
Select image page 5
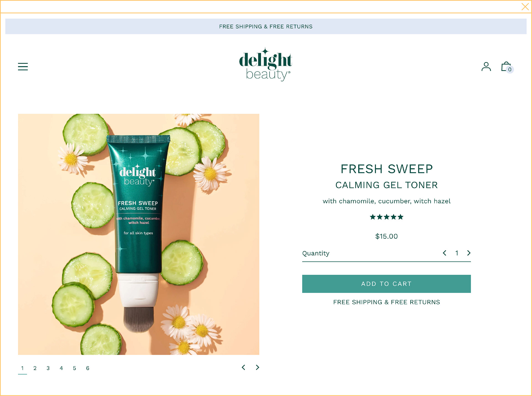75,368
